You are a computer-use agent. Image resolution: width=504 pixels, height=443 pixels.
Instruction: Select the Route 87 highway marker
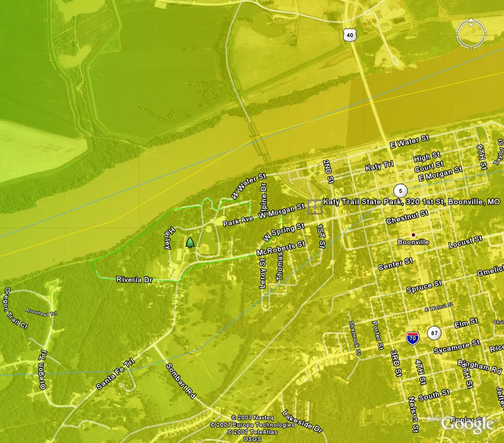(x=434, y=333)
